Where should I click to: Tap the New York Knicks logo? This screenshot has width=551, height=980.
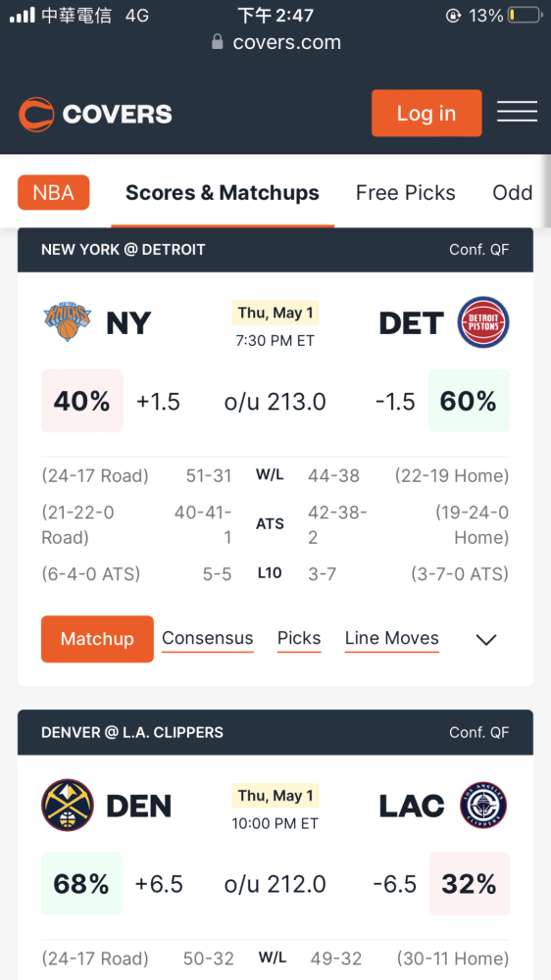click(68, 321)
